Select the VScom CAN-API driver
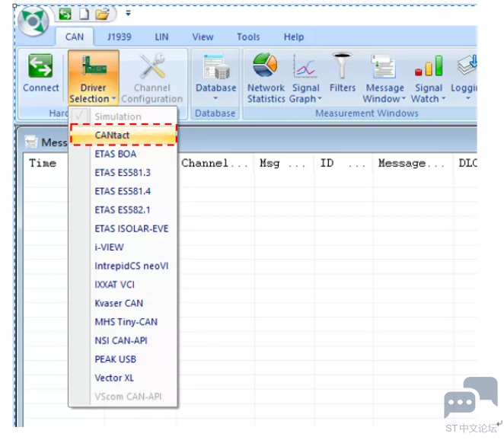The width and height of the screenshot is (504, 440). (123, 397)
